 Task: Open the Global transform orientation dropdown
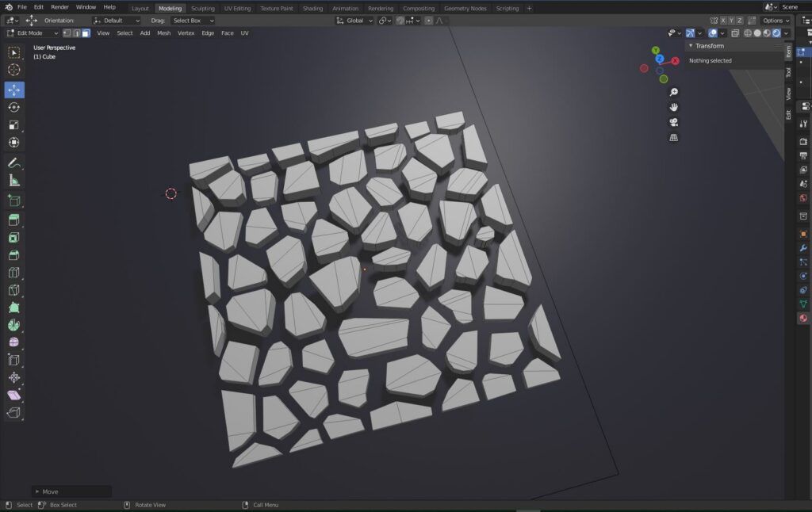click(x=354, y=21)
